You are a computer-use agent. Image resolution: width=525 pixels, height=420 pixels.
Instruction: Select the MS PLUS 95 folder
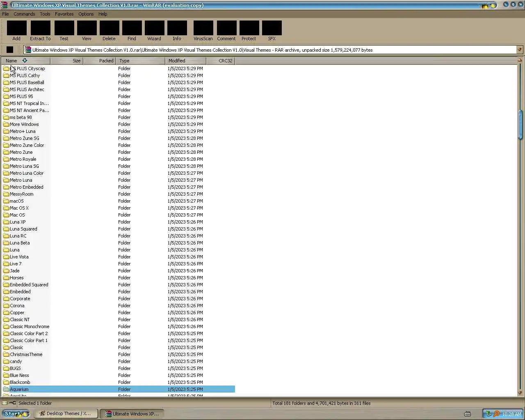pos(21,96)
